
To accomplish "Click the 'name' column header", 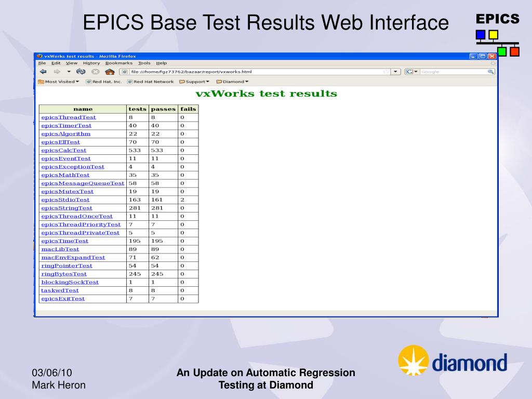I will 83,109.
